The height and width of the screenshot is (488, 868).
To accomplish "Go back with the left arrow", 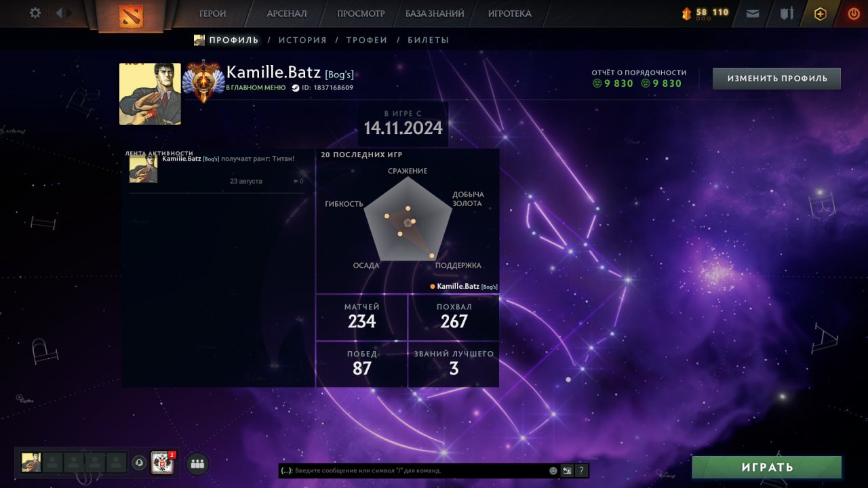I will [59, 13].
